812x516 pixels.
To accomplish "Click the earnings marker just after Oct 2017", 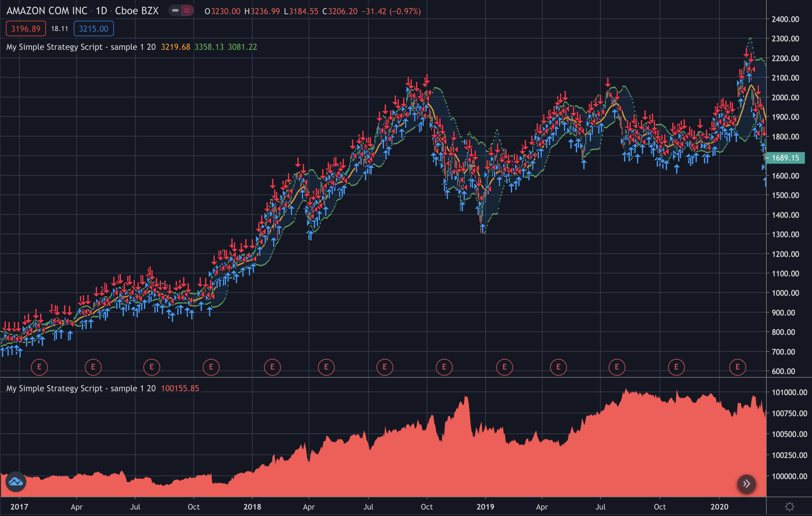I will pyautogui.click(x=211, y=367).
